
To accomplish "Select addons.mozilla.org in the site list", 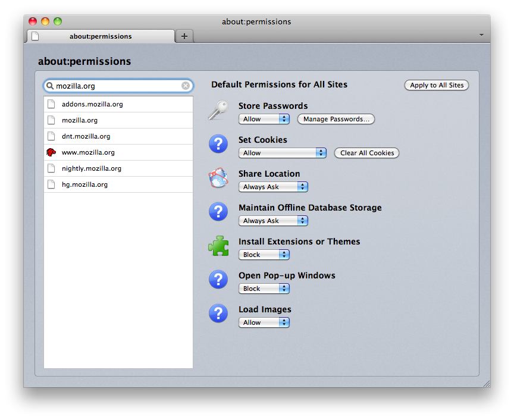I will [92, 104].
